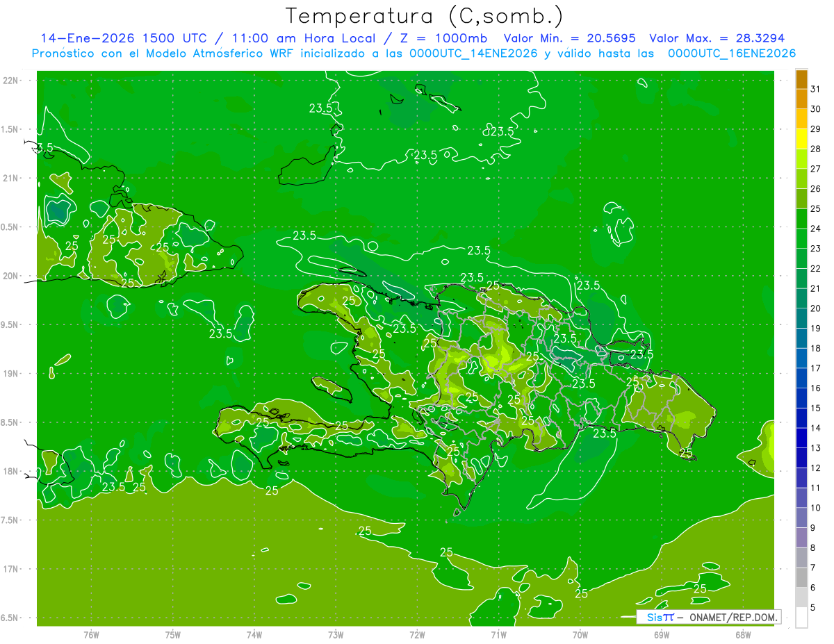This screenshot has height=644, width=834.
Task: Select the "Z = 1000mb" pressure level text
Action: (x=445, y=38)
